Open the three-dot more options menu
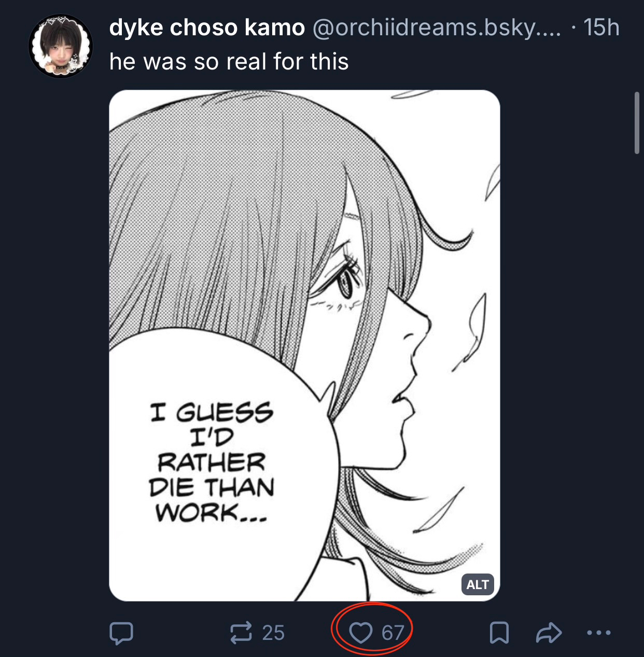This screenshot has height=657, width=644. click(599, 633)
